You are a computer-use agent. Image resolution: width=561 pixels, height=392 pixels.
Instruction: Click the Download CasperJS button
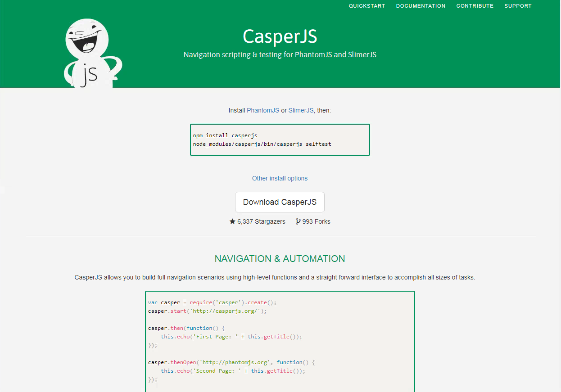(280, 202)
